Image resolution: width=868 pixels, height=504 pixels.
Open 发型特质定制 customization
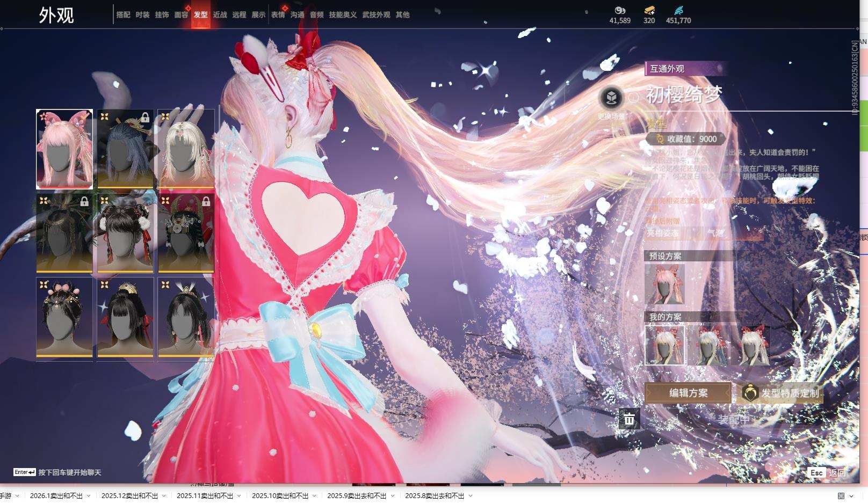pos(782,393)
